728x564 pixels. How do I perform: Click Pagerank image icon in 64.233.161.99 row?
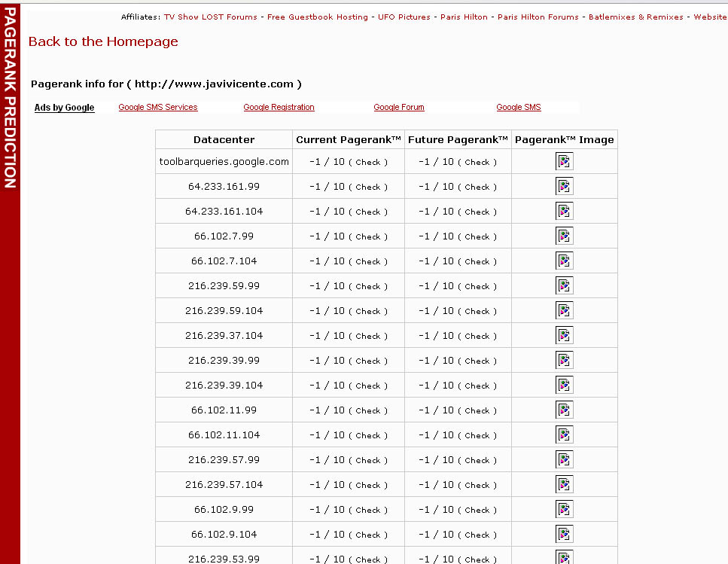pyautogui.click(x=564, y=187)
